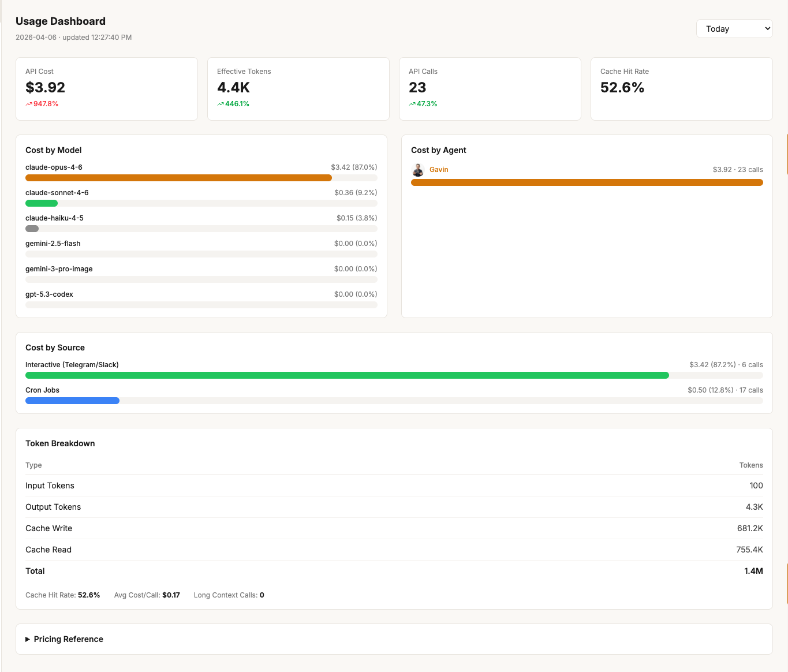Click the Avg Cost/Call $0.17 text
The height and width of the screenshot is (672, 788).
click(x=147, y=595)
